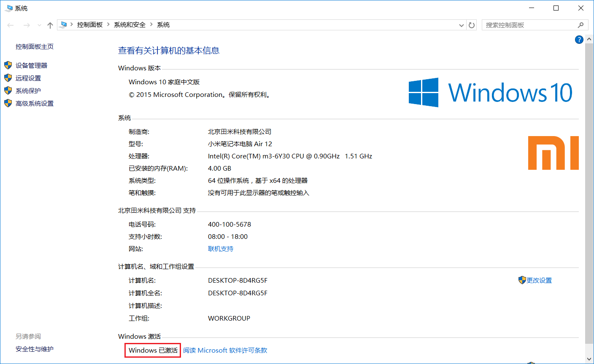Image resolution: width=594 pixels, height=364 pixels.
Task: Click the vertical scrollbar thumb
Action: 589,193
